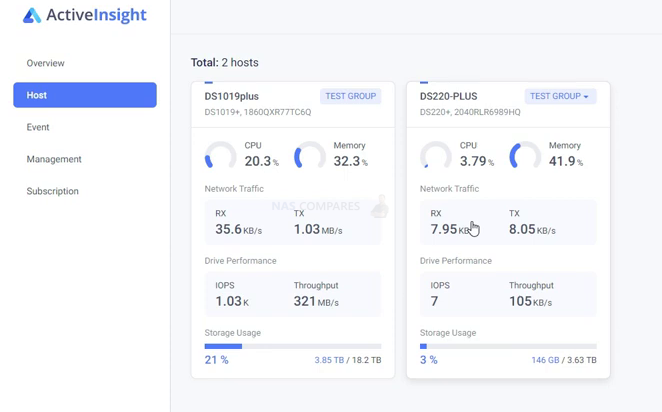
Task: Click TX value 8.05 KB/s
Action: click(x=532, y=229)
